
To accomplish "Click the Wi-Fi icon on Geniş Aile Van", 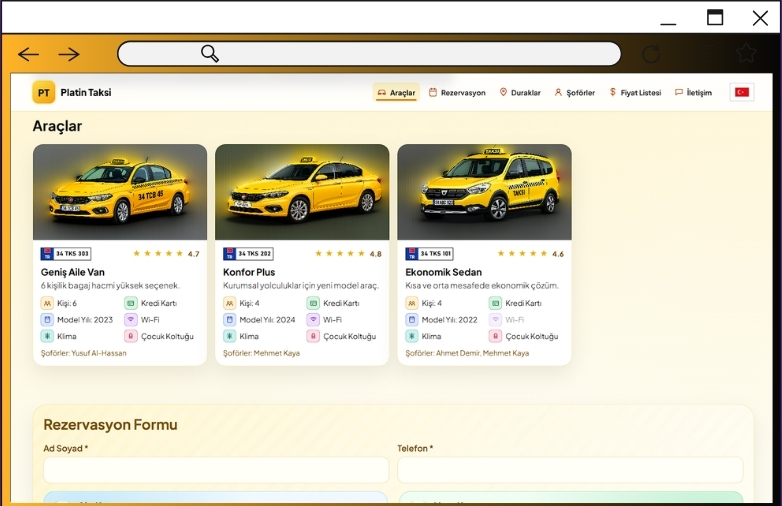I will (130, 320).
